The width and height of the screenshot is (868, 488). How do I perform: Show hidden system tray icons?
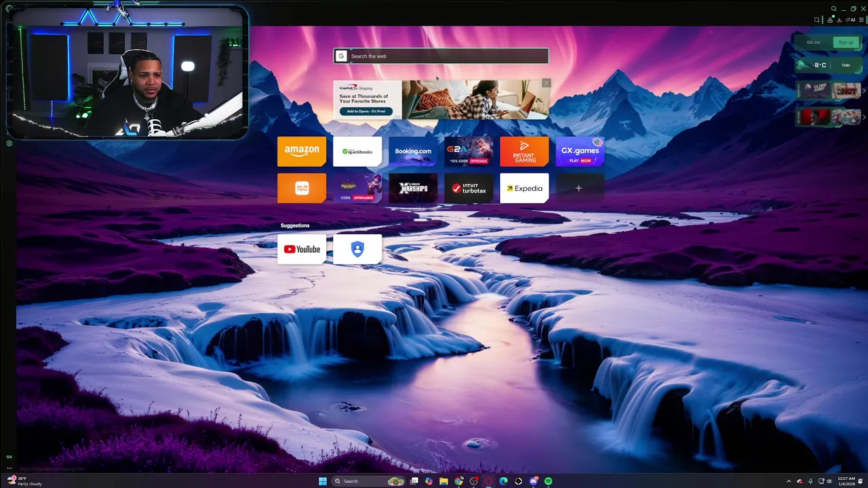tap(789, 481)
